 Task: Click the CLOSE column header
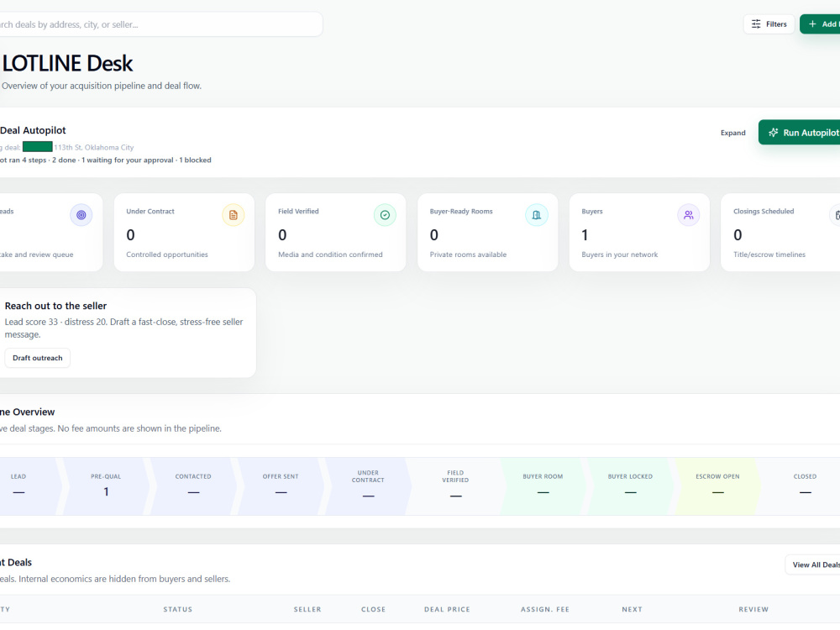(x=374, y=609)
